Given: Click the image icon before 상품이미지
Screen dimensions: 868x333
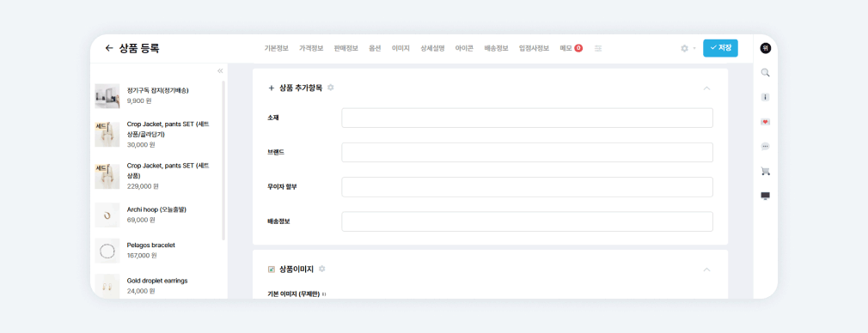Looking at the screenshot, I should 272,269.
